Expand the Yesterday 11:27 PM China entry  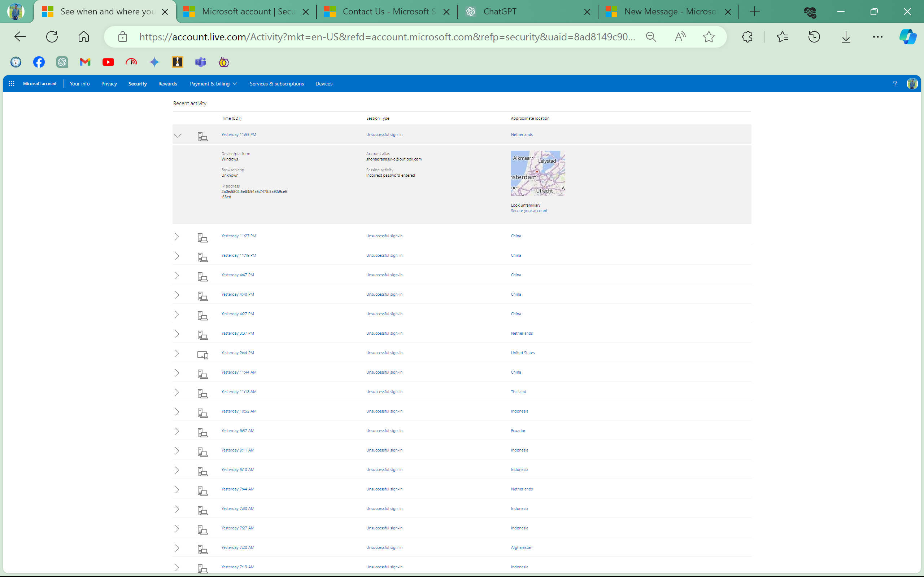[x=177, y=236]
